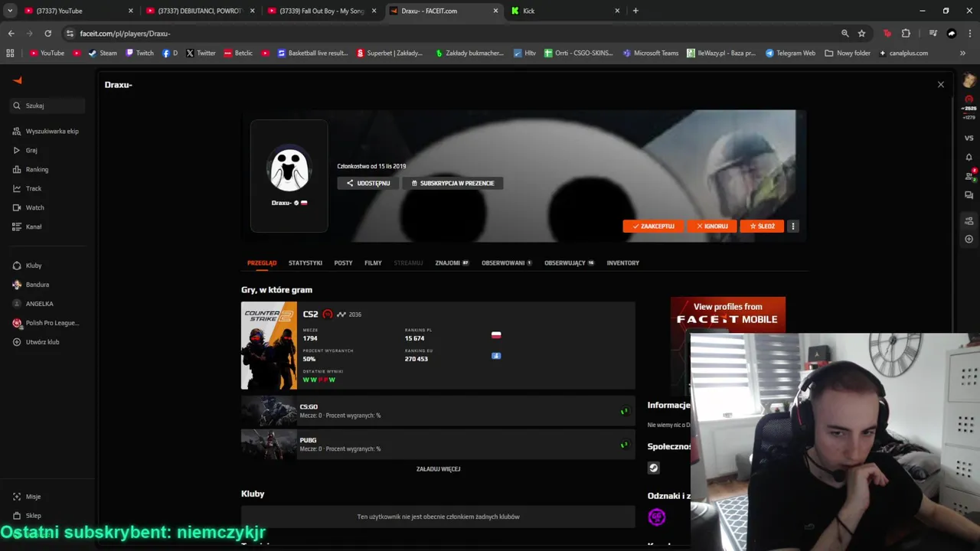
Task: Open the CS2 game card thumbnail
Action: 269,346
